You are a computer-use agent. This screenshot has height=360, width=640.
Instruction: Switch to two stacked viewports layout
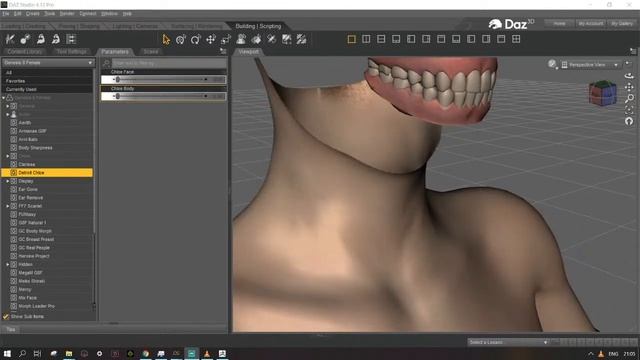(381, 39)
